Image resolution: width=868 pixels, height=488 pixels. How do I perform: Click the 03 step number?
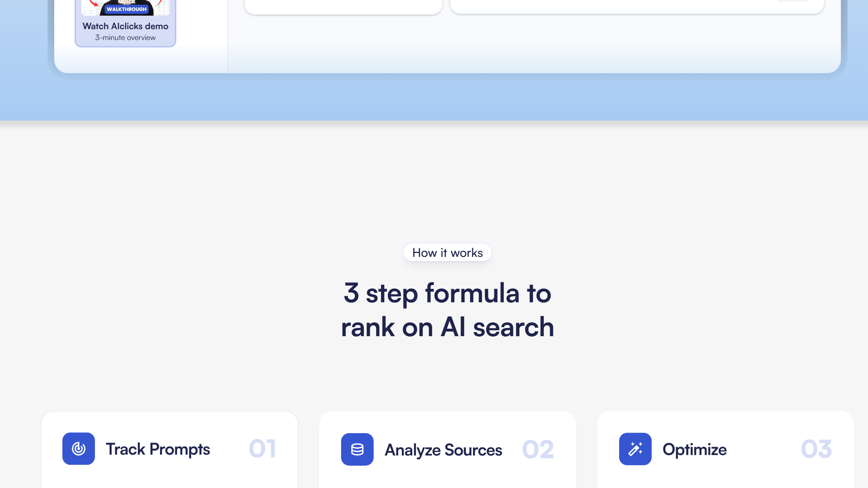816,449
